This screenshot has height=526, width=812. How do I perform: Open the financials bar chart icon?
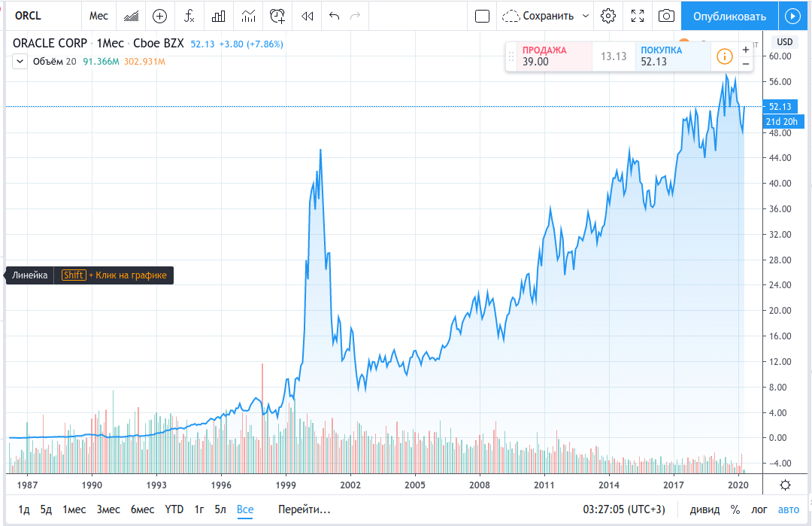point(219,16)
